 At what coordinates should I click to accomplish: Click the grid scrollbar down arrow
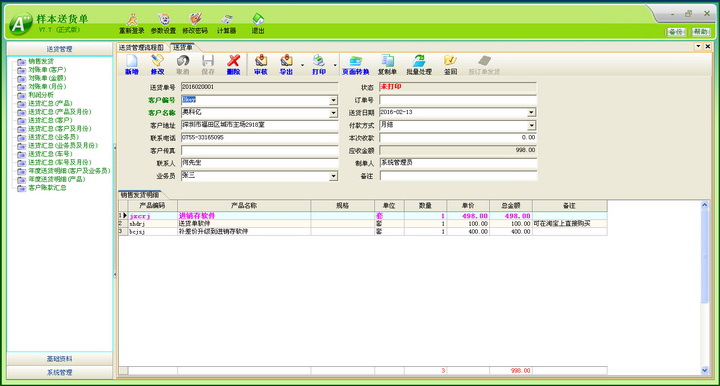point(704,370)
